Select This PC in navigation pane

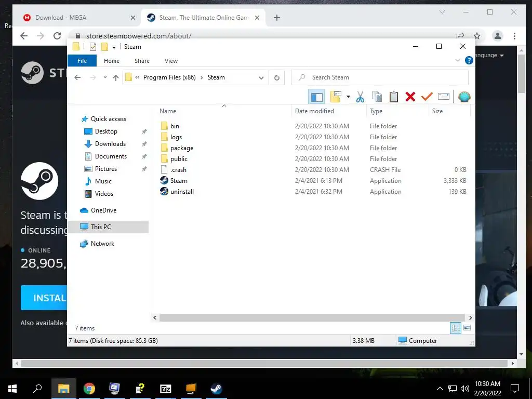coord(101,227)
